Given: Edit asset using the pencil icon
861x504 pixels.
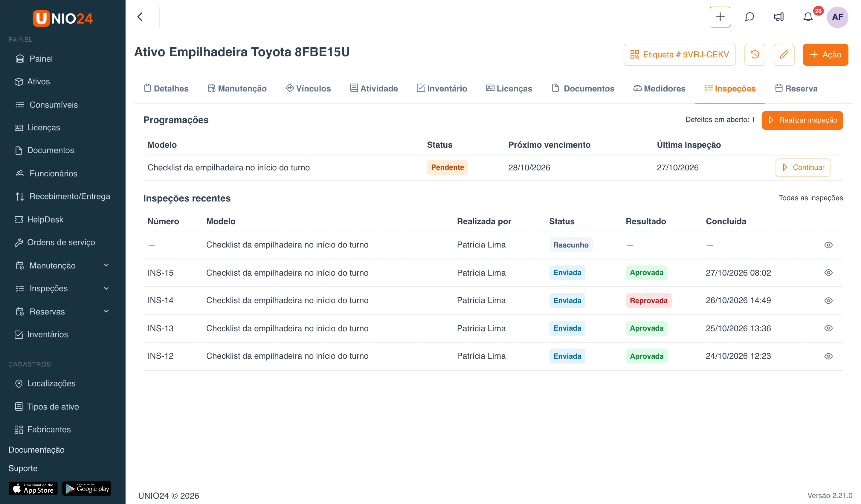Looking at the screenshot, I should 784,54.
